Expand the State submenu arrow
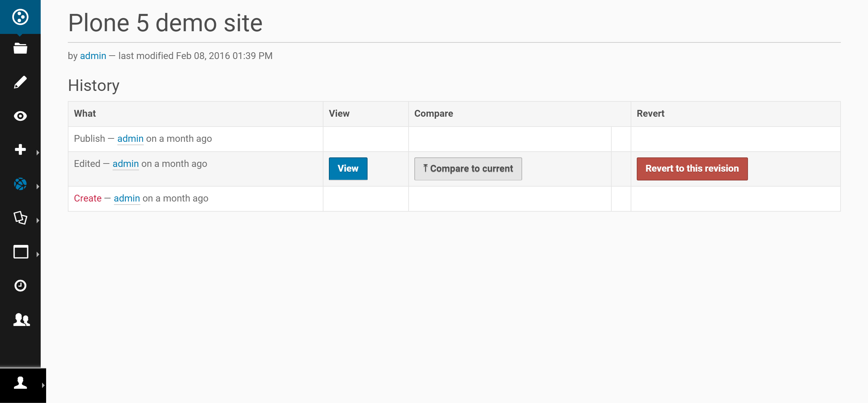This screenshot has height=403, width=868. tap(38, 187)
